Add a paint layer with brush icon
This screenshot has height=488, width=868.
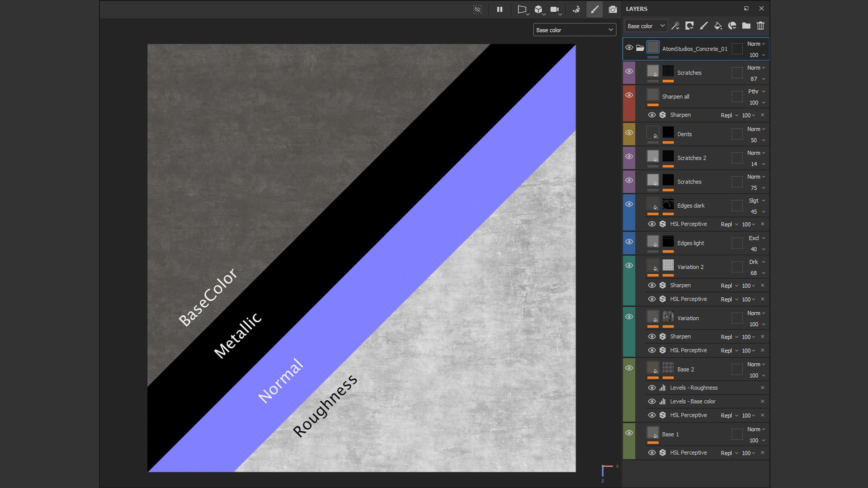click(704, 26)
